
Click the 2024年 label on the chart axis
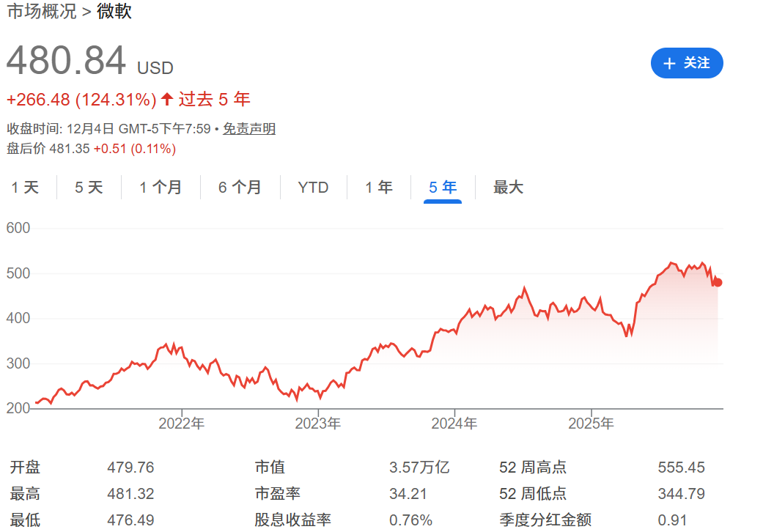point(455,423)
